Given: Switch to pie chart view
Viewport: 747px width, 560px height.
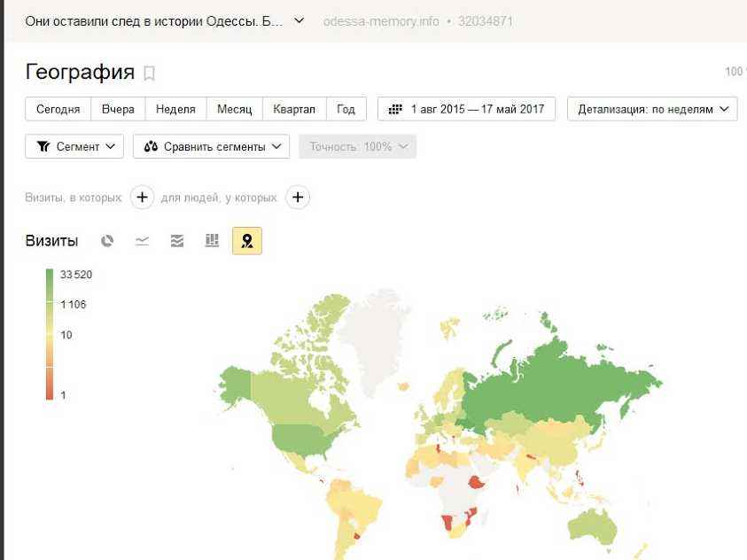Looking at the screenshot, I should point(107,241).
